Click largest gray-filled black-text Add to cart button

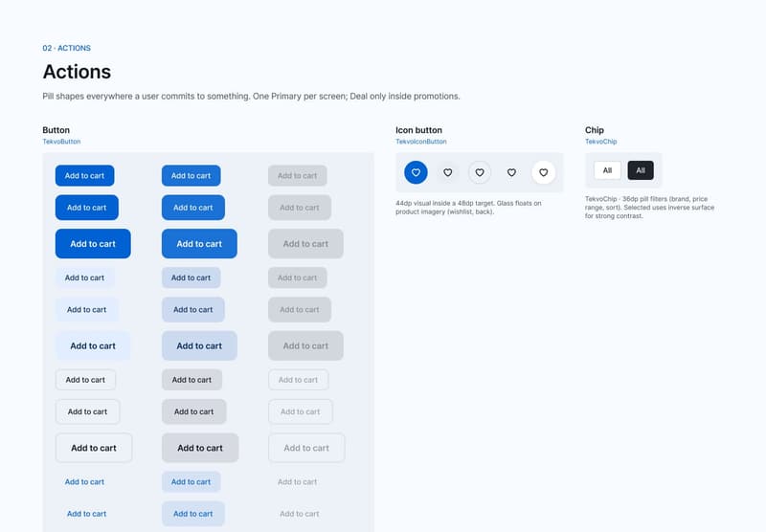click(200, 448)
